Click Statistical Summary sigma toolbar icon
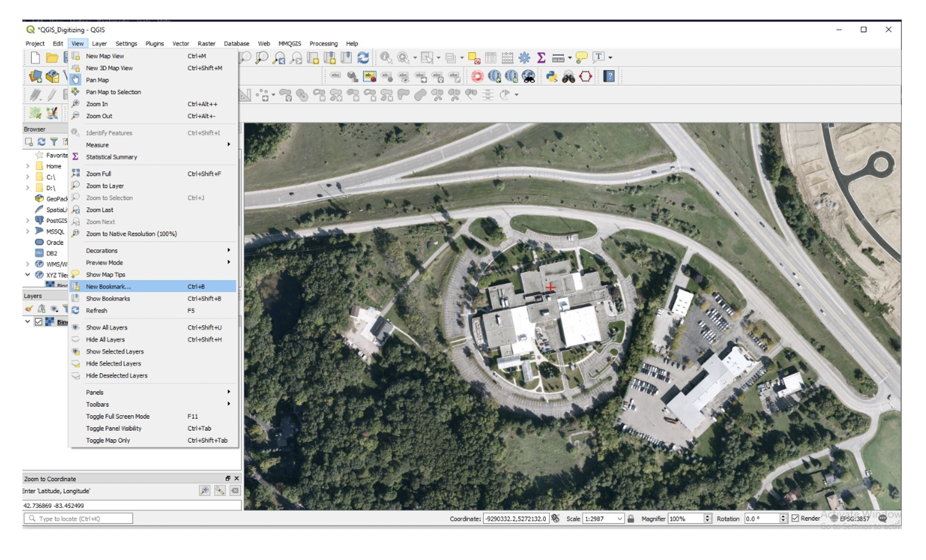The width and height of the screenshot is (926, 560). point(541,57)
